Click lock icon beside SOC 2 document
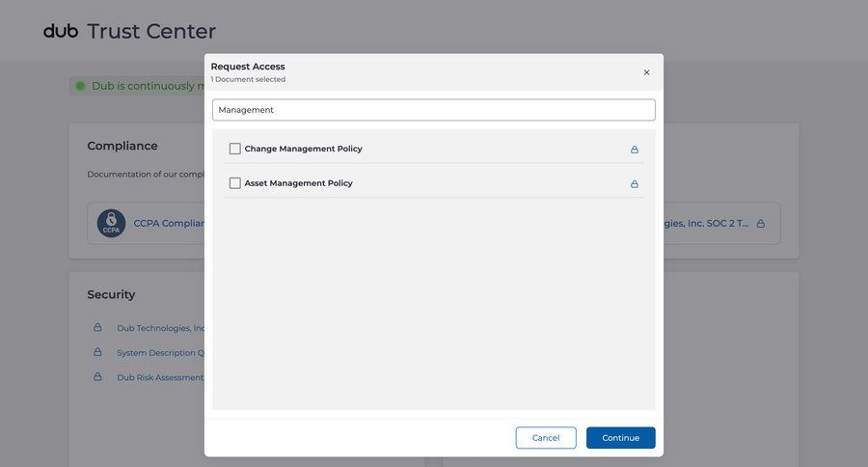The width and height of the screenshot is (868, 467). point(761,223)
